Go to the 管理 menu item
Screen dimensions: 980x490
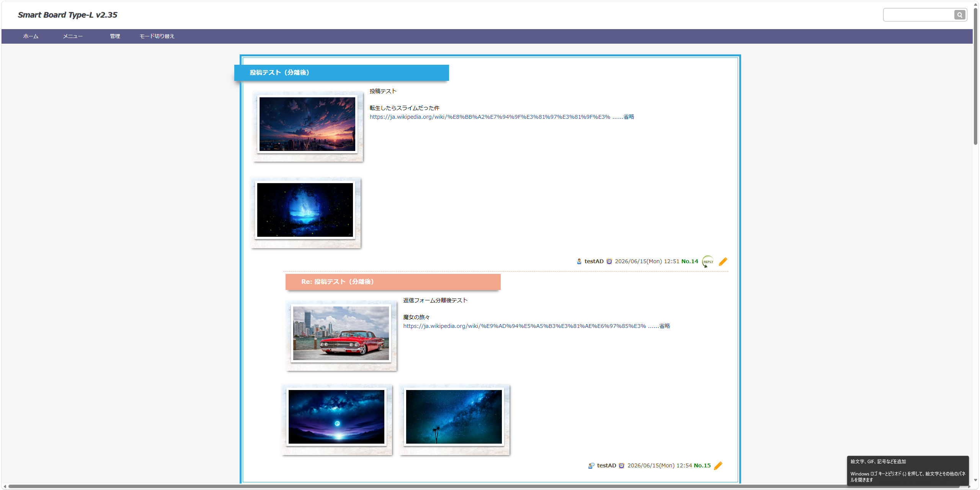coord(115,36)
